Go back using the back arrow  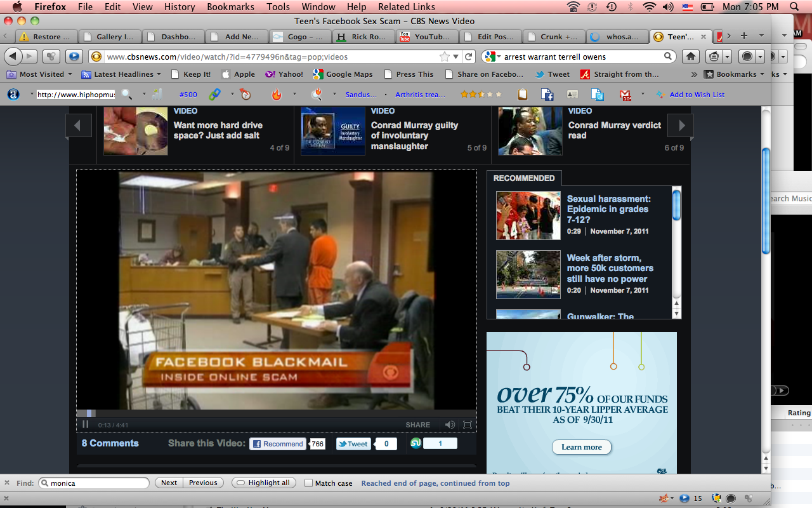pos(13,57)
